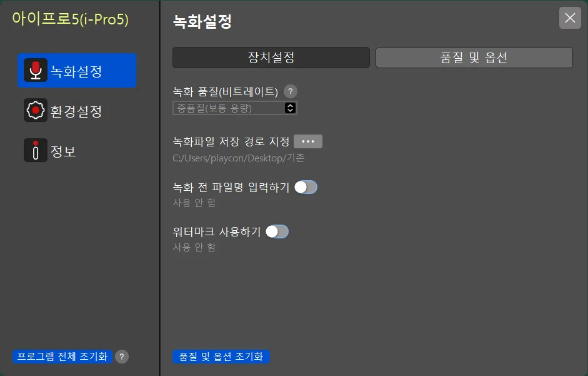The height and width of the screenshot is (376, 588).
Task: Click the up-down arrows on bitrate combo box
Action: pos(290,108)
